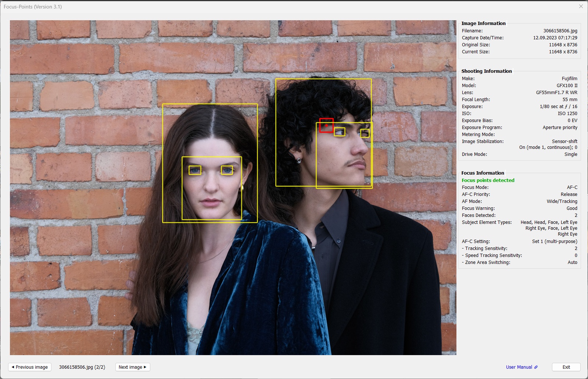Image resolution: width=588 pixels, height=379 pixels.
Task: Click the Image Information section header
Action: pyautogui.click(x=483, y=23)
